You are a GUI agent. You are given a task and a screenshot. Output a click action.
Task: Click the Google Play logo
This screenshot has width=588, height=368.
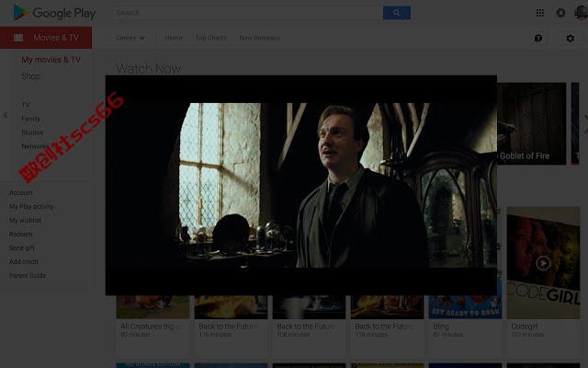54,13
